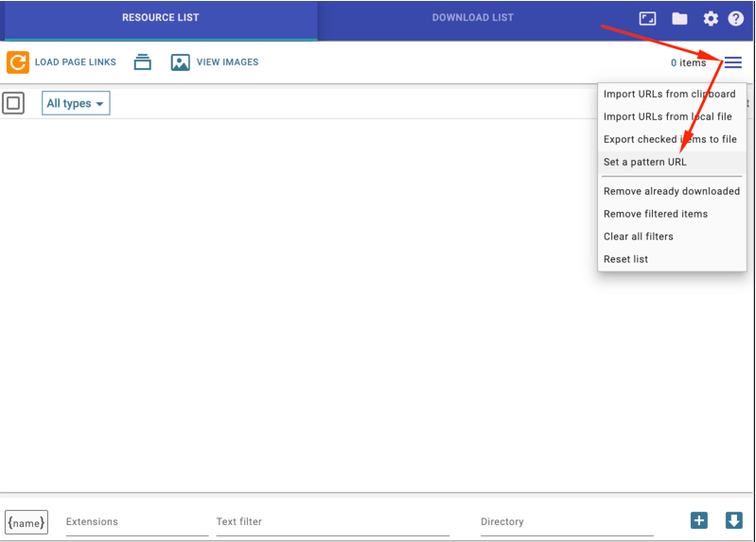Click the download arrow icon
This screenshot has height=542, width=756.
coord(734,520)
